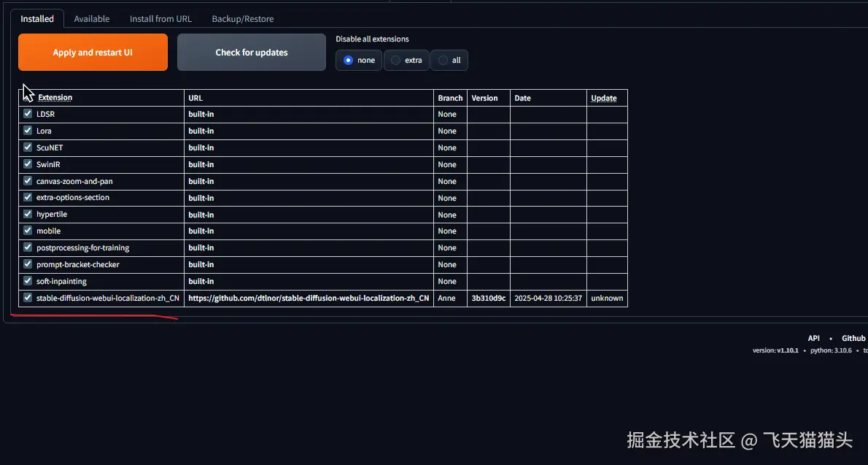Viewport: 868px width, 465px height.
Task: Click the mobile extension name
Action: point(49,231)
